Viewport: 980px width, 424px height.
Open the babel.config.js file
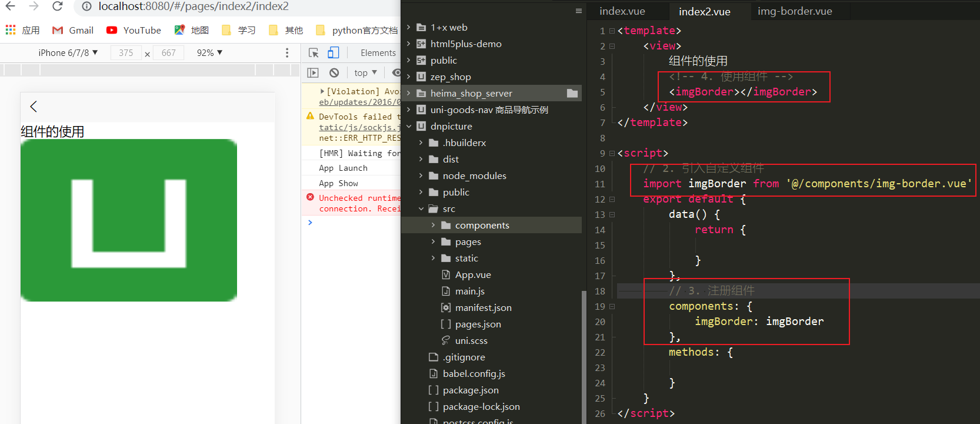point(474,373)
